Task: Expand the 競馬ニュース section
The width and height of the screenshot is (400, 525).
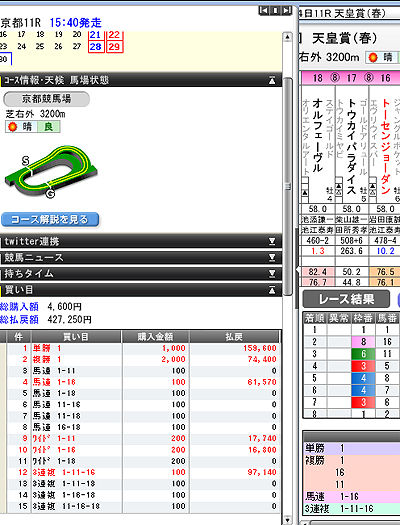Action: [272, 257]
